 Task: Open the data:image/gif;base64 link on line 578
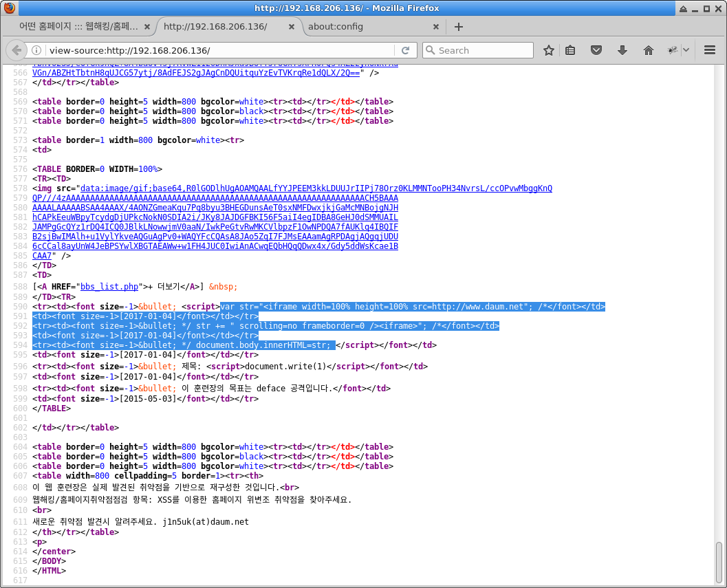tap(316, 188)
